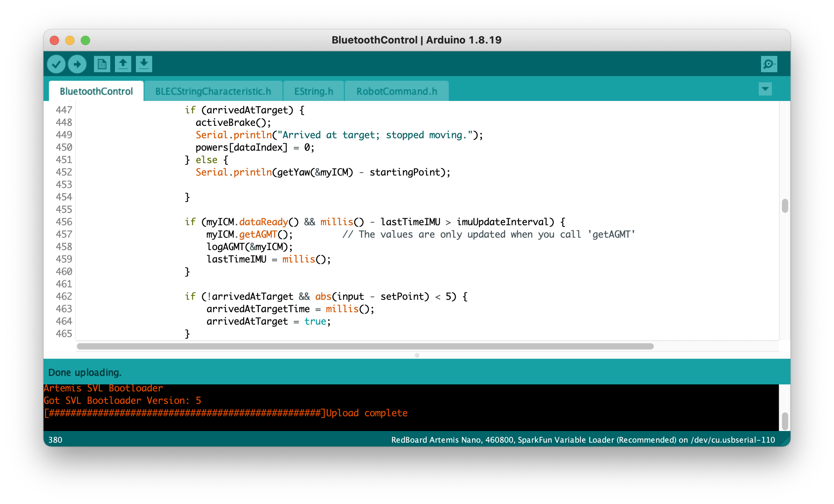Switch to BLECStringCharacteristic.h tab
The height and width of the screenshot is (504, 834).
[213, 91]
